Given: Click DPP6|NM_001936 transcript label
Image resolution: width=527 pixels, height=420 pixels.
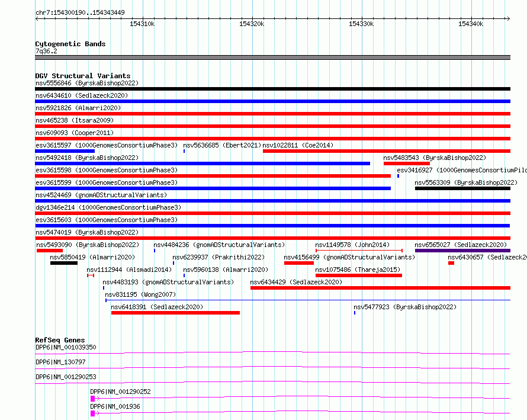Looking at the screenshot, I should (115, 406).
